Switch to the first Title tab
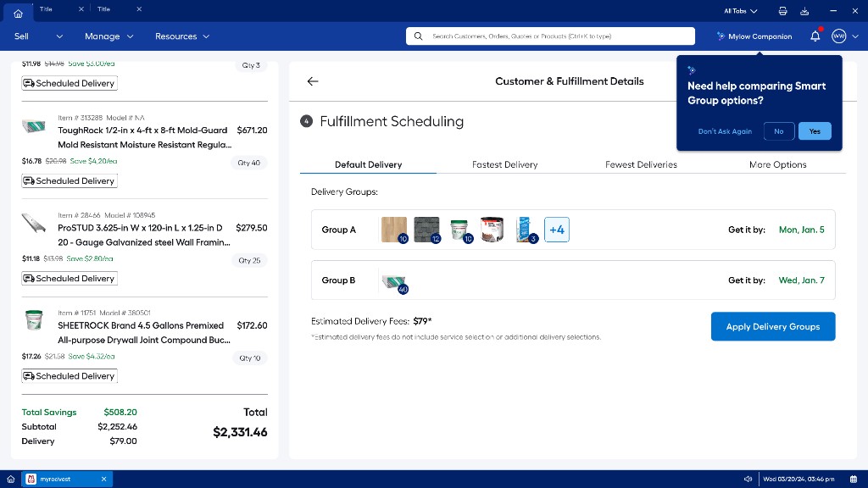The width and height of the screenshot is (868, 488). (46, 8)
